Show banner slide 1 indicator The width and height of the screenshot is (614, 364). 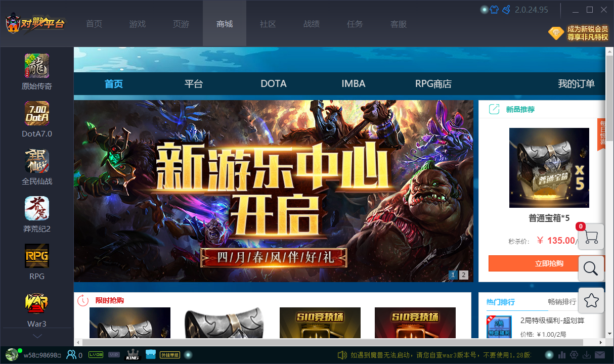pyautogui.click(x=453, y=275)
